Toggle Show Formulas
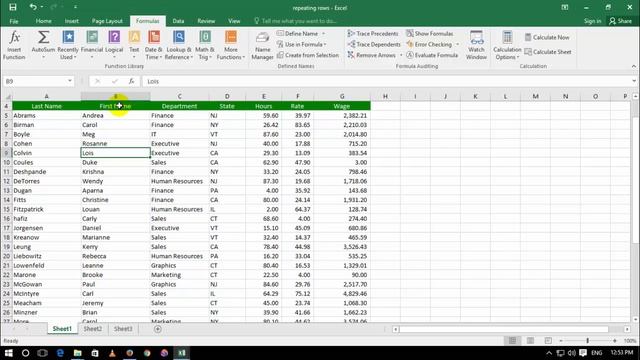 (430, 33)
